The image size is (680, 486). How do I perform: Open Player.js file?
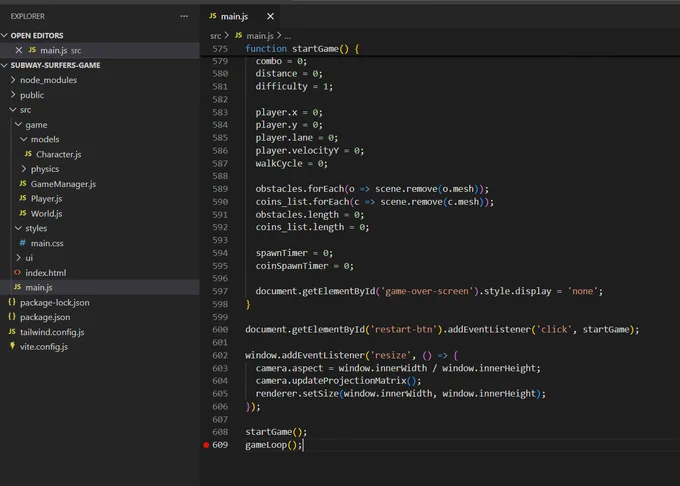click(46, 199)
